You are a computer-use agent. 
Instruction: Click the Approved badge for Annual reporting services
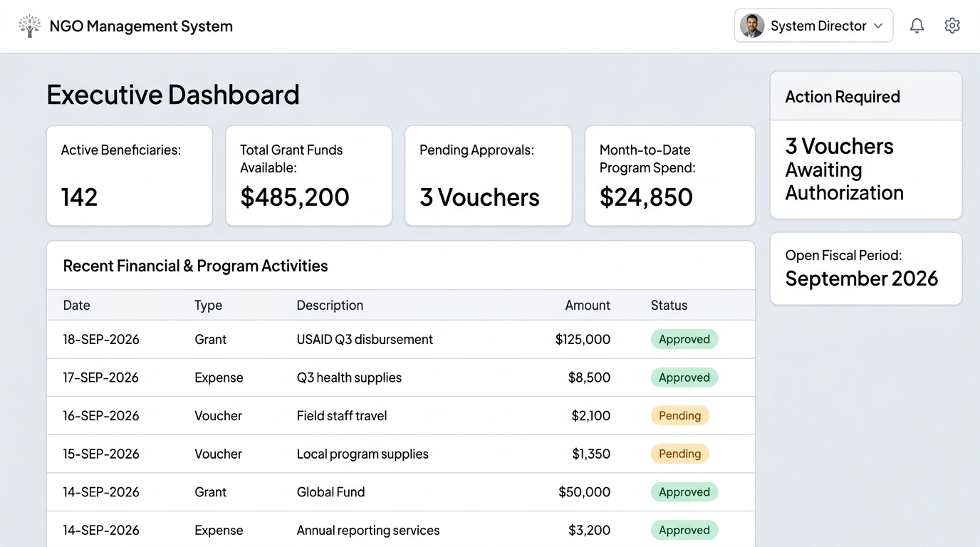(x=684, y=530)
